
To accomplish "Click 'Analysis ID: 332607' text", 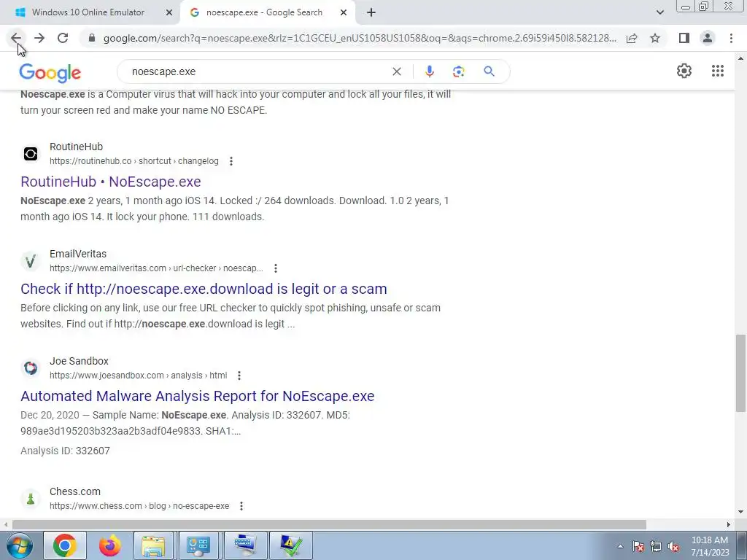I will pyautogui.click(x=65, y=451).
